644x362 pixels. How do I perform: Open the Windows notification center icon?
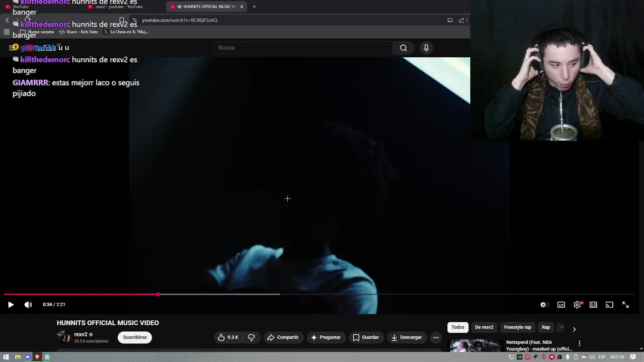pyautogui.click(x=633, y=357)
